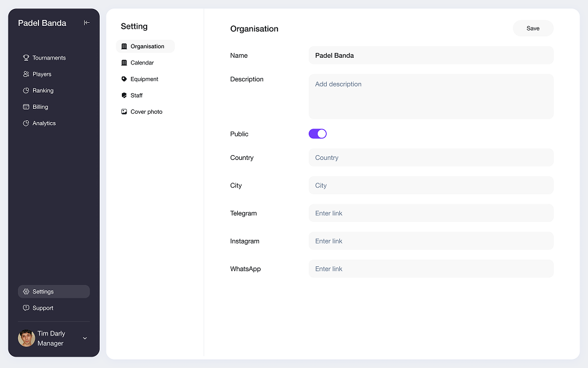Click the Analytics pie icon
Screen dimensions: 588x368
26,123
